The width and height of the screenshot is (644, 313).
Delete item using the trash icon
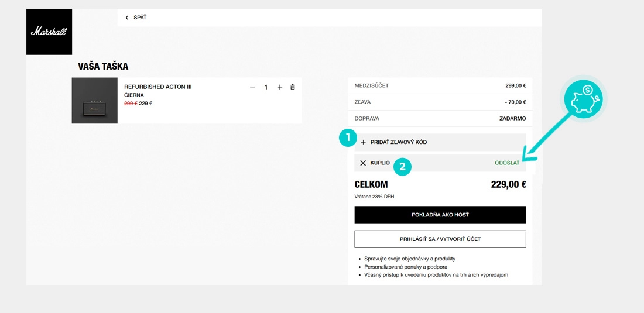point(292,87)
